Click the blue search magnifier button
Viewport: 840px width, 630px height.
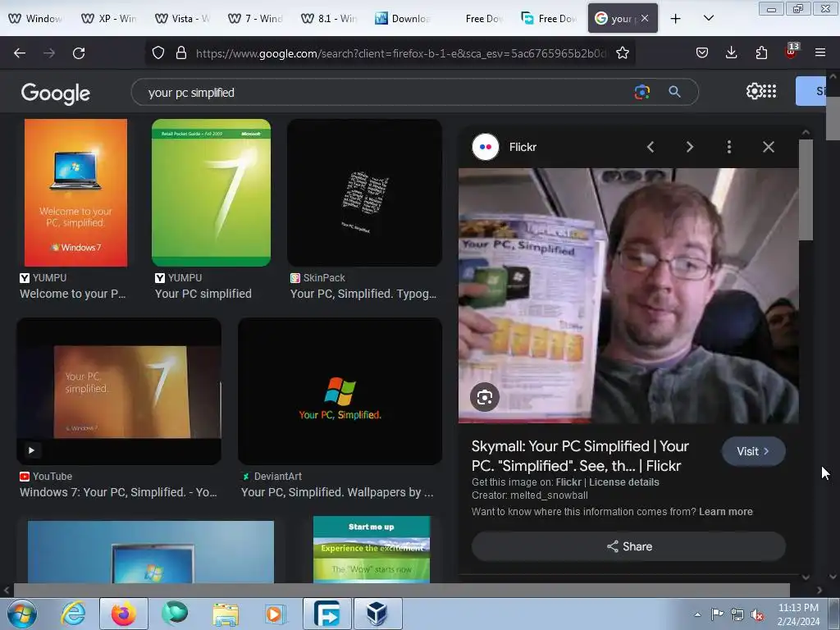pyautogui.click(x=674, y=92)
